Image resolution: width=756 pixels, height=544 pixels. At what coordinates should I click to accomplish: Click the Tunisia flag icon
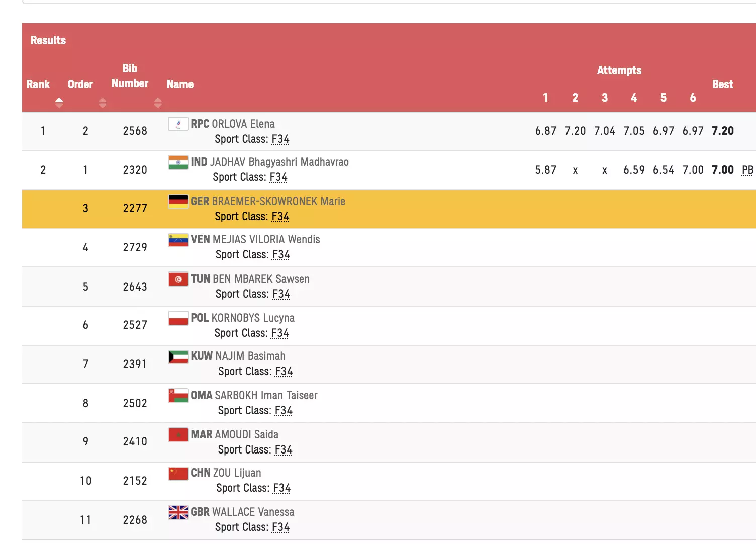pyautogui.click(x=178, y=279)
